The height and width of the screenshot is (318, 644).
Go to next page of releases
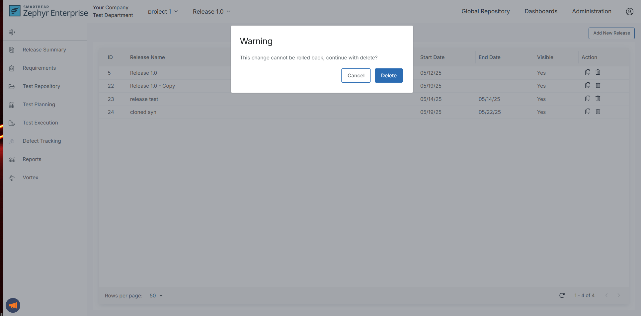(x=618, y=295)
